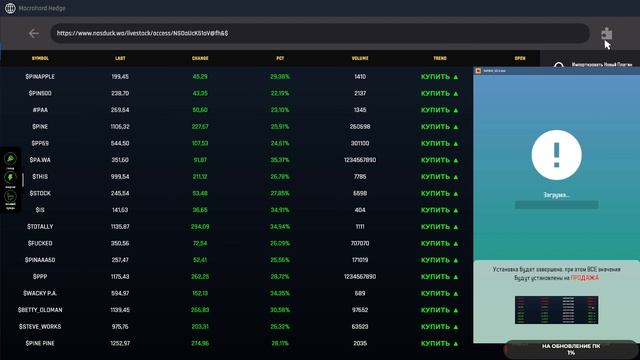
Task: Select the $STOCK symbol
Action: click(40, 193)
